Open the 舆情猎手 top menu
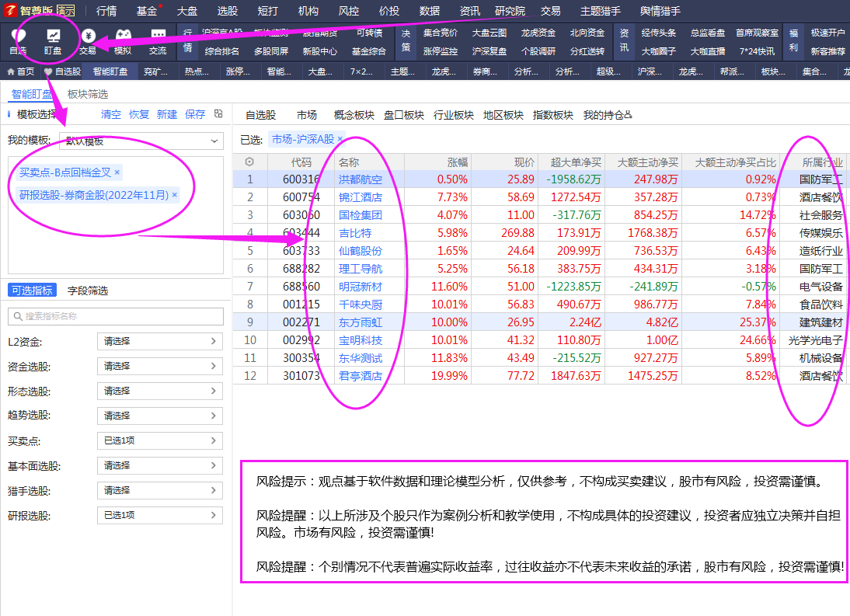 coord(660,11)
